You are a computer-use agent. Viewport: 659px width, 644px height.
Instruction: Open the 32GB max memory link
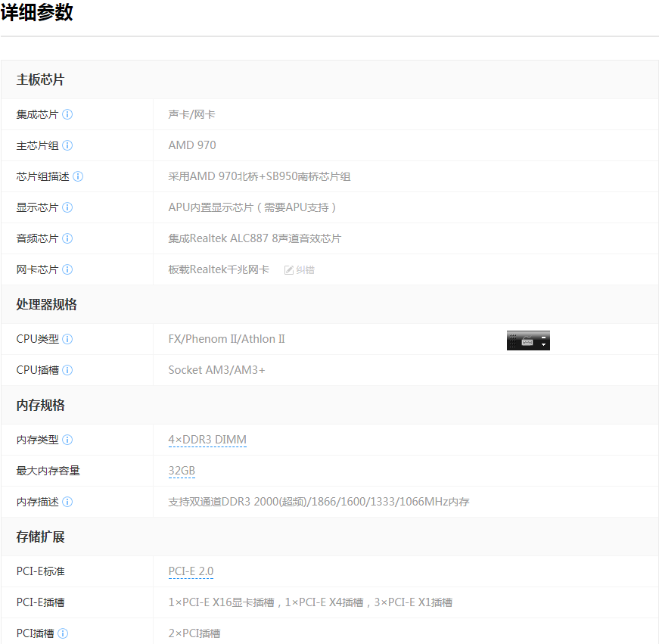(182, 471)
